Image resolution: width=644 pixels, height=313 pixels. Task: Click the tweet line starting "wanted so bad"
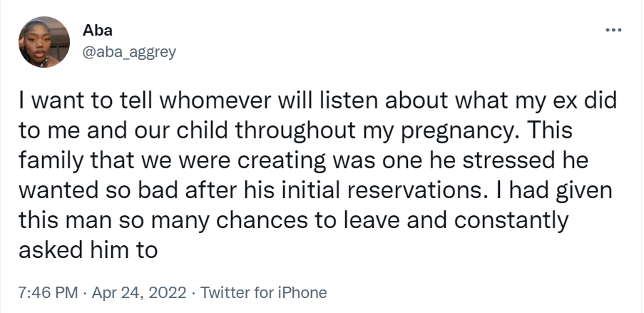(310, 191)
